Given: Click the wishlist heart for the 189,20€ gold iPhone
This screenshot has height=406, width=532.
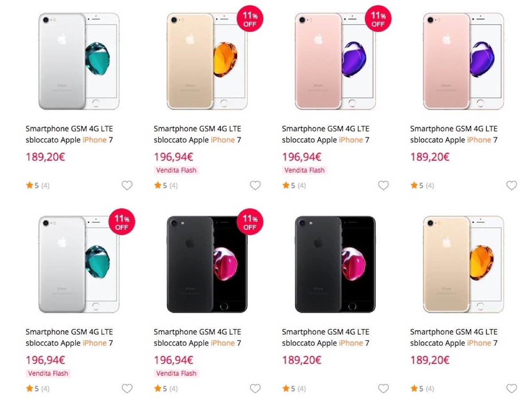Looking at the screenshot, I should [x=512, y=389].
